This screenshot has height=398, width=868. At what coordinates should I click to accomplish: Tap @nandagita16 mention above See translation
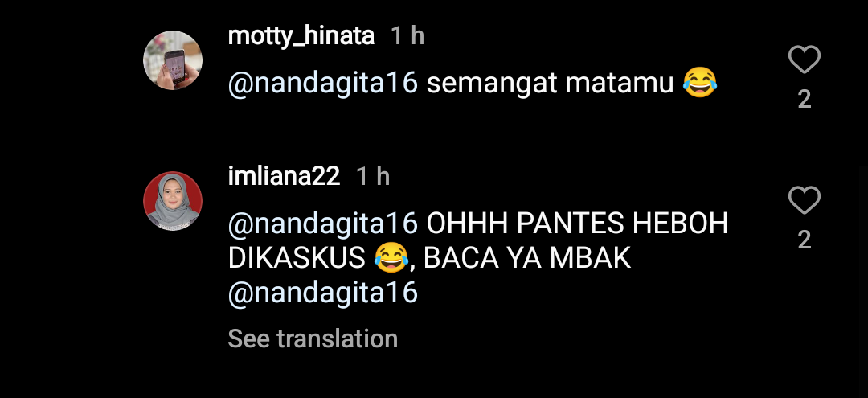pyautogui.click(x=323, y=293)
